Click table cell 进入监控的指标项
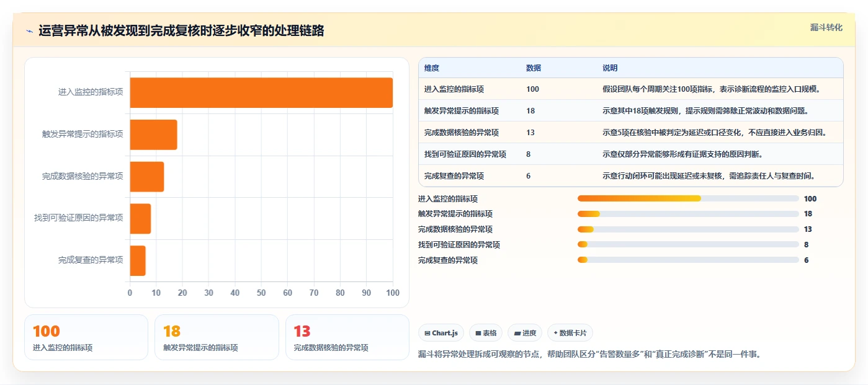Viewport: 868px width, 385px height. [x=454, y=89]
